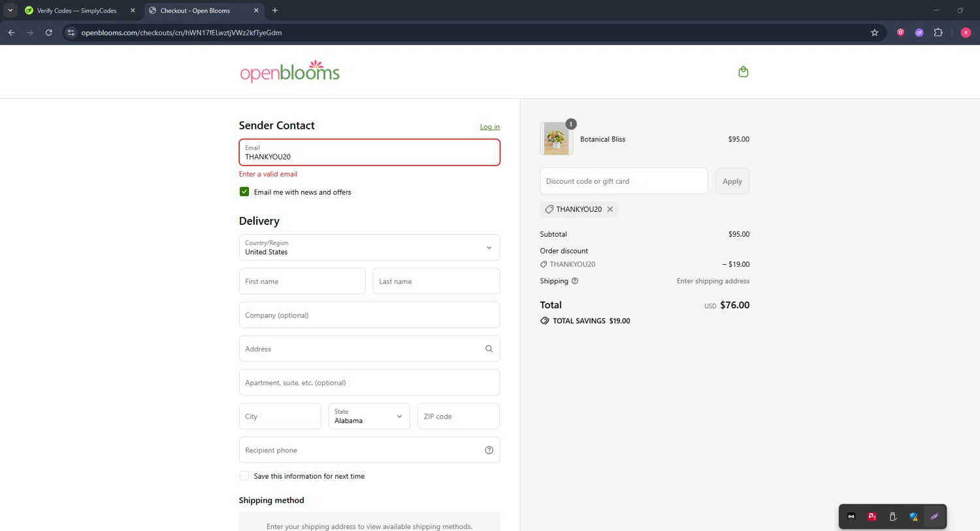Click the Address input field
Viewport: 980px width, 531px height.
(369, 349)
